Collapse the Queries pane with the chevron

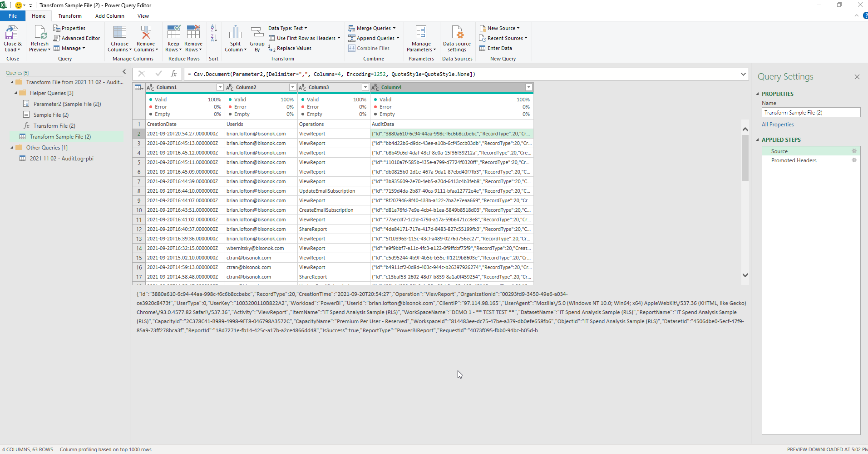(124, 72)
